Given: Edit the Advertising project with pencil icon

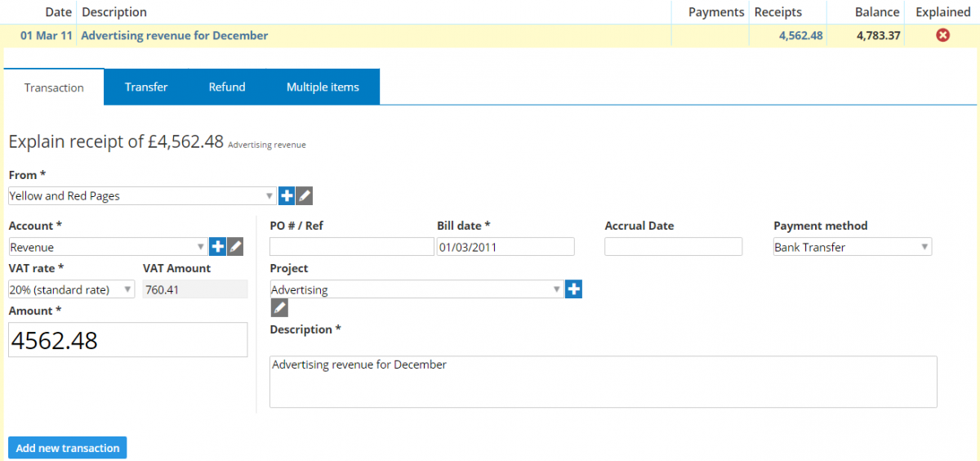Looking at the screenshot, I should 279,307.
